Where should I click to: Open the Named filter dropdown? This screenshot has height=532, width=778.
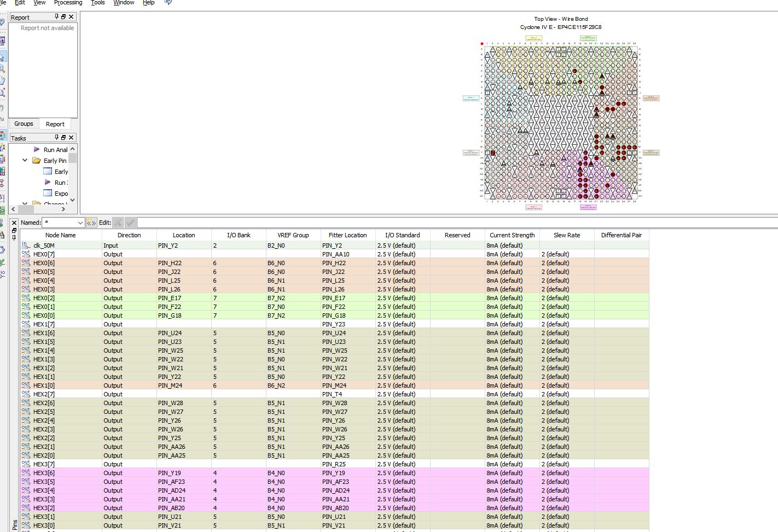[x=80, y=223]
